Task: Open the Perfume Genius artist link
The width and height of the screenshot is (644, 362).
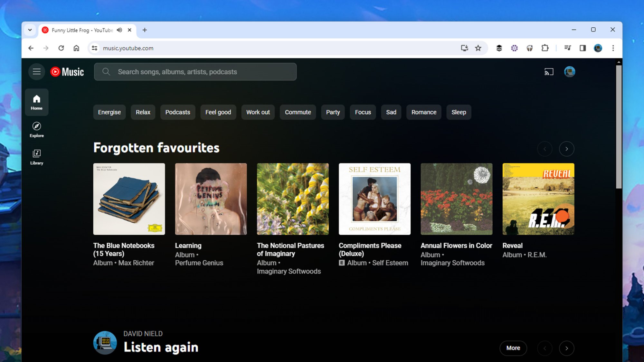Action: click(199, 263)
